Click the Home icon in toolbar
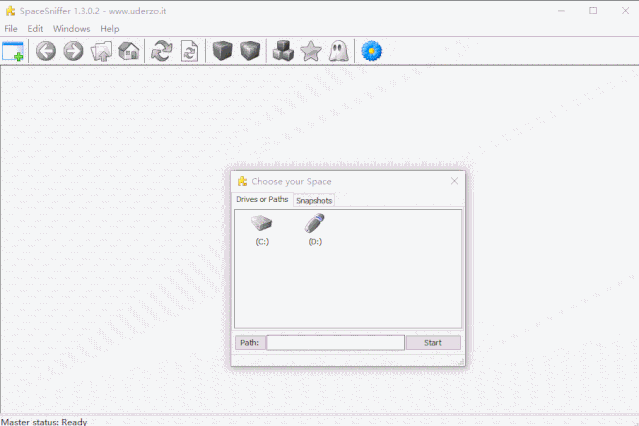The image size is (639, 426). [x=129, y=51]
